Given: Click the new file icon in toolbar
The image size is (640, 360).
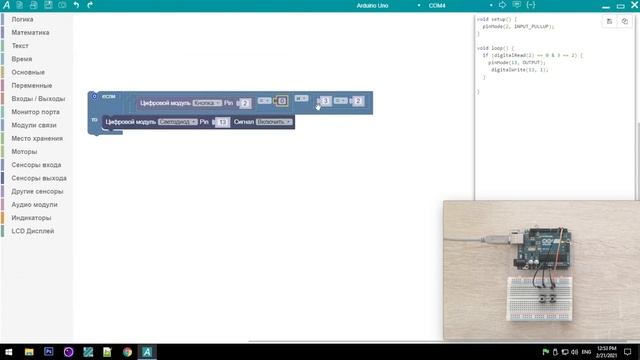Looking at the screenshot, I should (19, 5).
